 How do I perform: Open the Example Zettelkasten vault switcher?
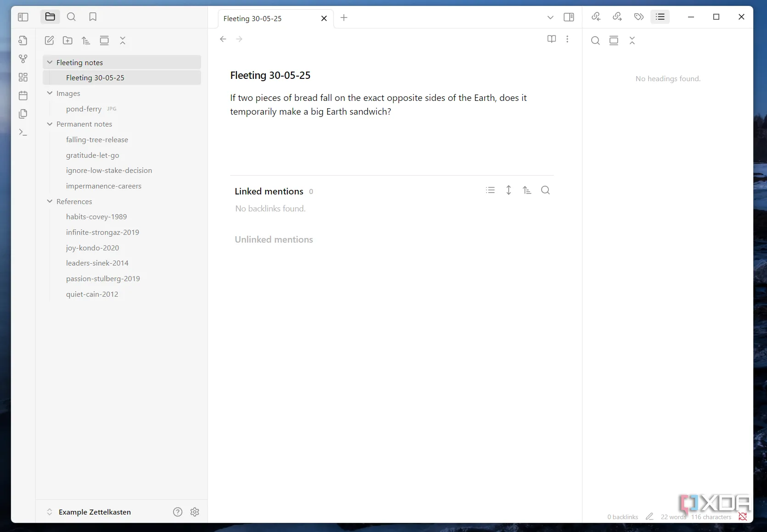pos(94,512)
